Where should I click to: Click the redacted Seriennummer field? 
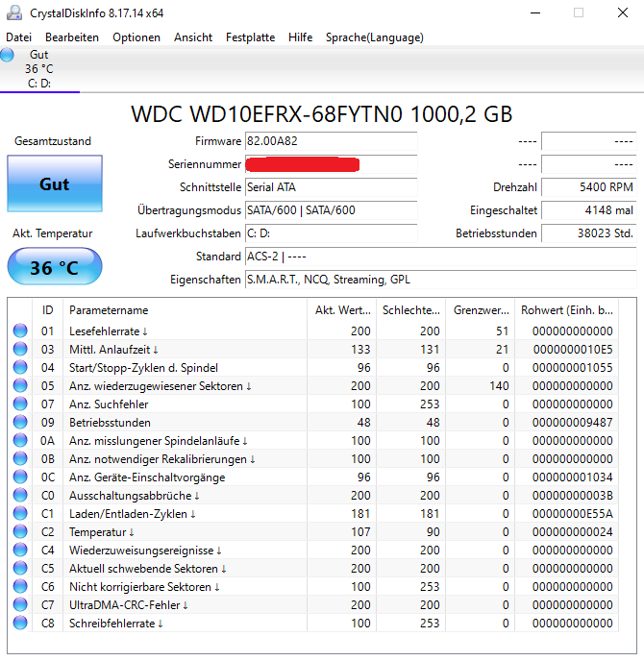pyautogui.click(x=331, y=164)
